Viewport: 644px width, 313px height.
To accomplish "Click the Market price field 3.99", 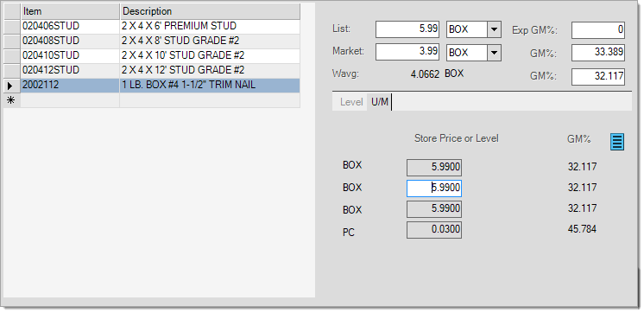I will point(407,53).
